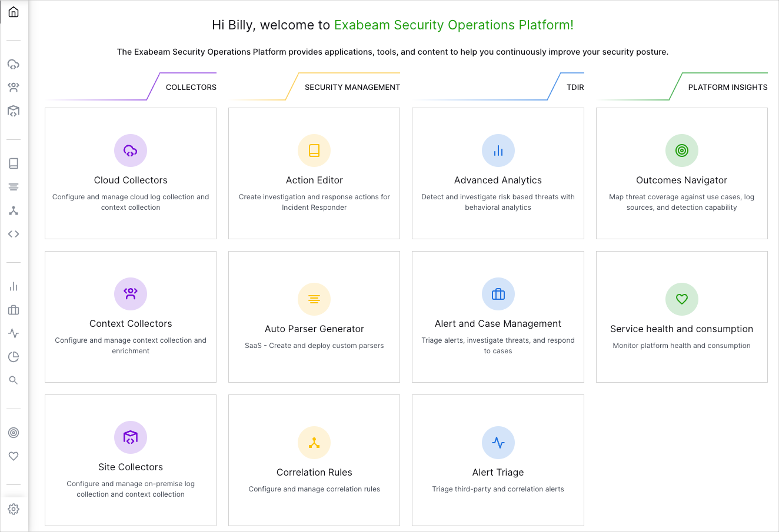This screenshot has height=532, width=779.
Task: Click 'Triage third-party and correlation alerts' description
Action: (x=498, y=489)
